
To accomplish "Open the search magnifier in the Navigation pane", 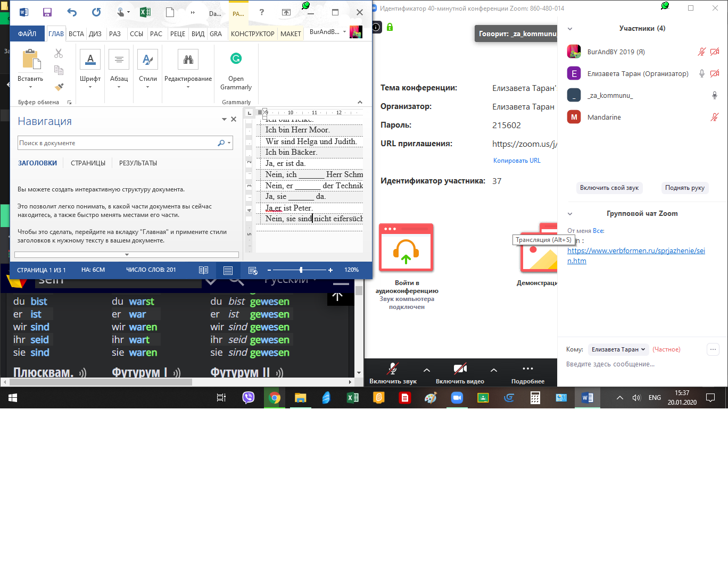I will [x=221, y=143].
